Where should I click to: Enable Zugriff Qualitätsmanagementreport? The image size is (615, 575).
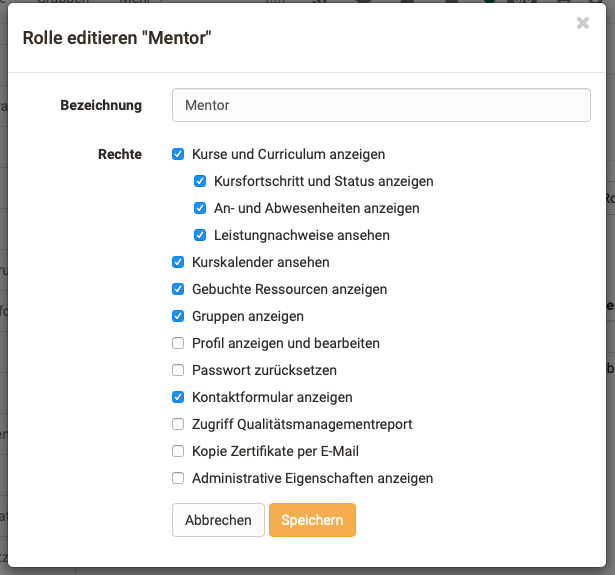(x=178, y=424)
